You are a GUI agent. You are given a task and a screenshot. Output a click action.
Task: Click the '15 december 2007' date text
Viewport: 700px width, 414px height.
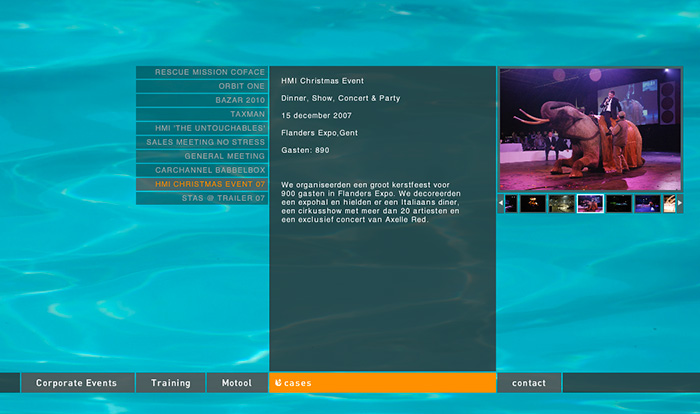click(x=317, y=116)
